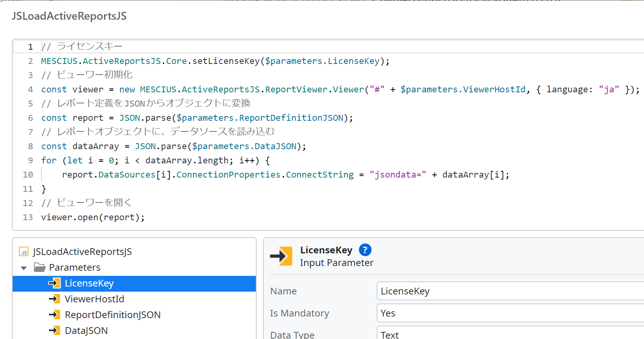Click the JS file icon beside JSLoadActiveReportsJS
644x339 pixels.
pos(24,252)
